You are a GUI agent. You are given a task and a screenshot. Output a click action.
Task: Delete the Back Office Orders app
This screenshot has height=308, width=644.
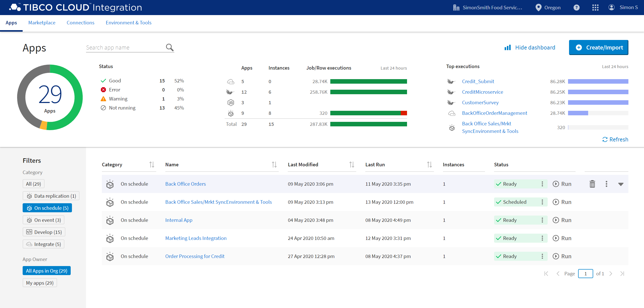(x=592, y=184)
